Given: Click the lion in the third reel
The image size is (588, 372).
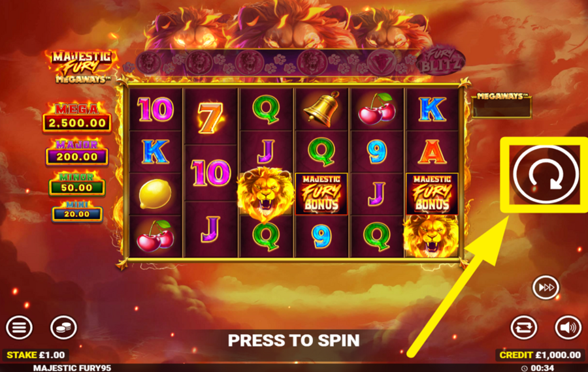Looking at the screenshot, I should [x=265, y=194].
